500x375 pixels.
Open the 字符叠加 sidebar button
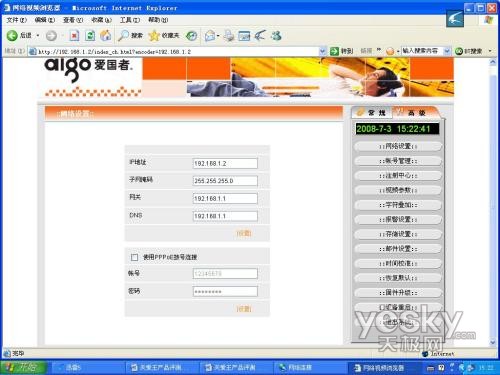coord(398,205)
